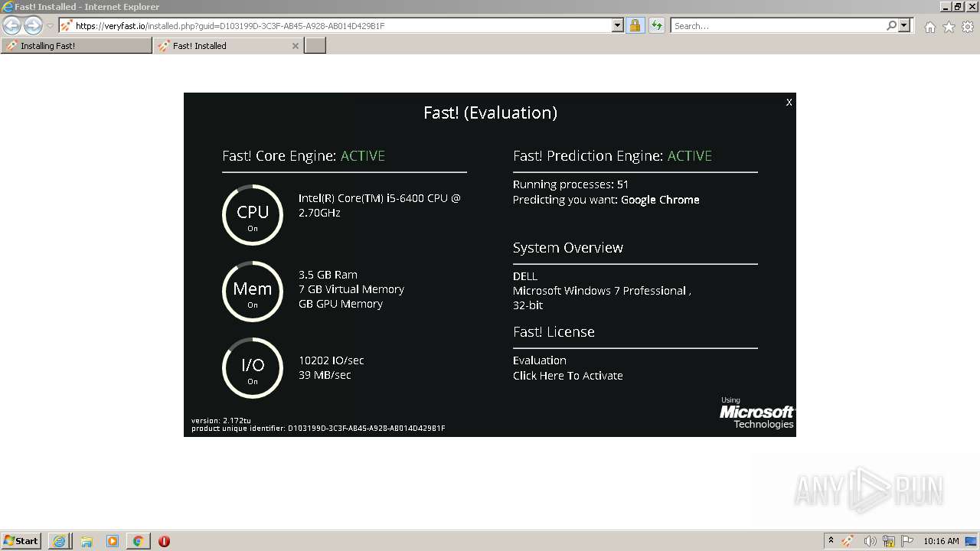Open the Tools gear icon

[968, 27]
